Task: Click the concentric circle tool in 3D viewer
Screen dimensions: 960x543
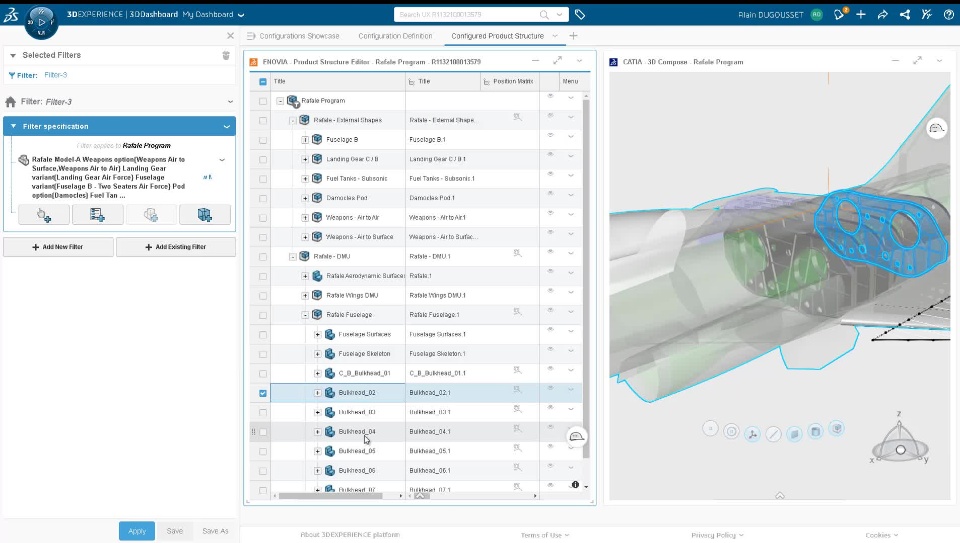Action: click(x=731, y=432)
